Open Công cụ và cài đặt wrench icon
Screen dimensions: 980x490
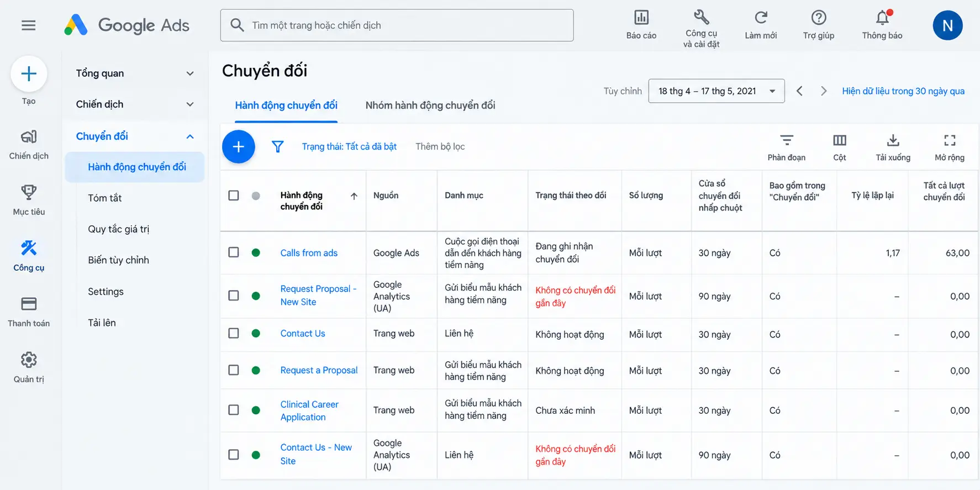point(702,17)
